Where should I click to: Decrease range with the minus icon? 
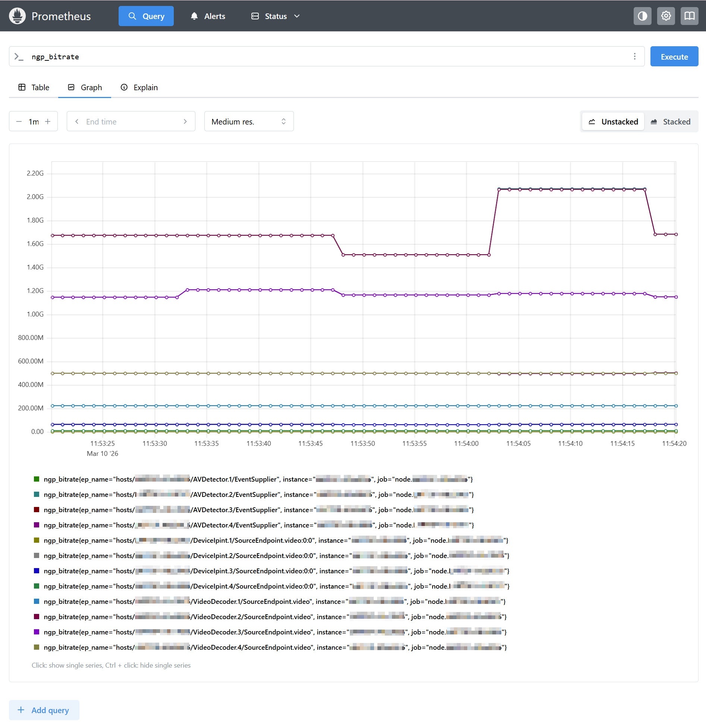click(19, 122)
